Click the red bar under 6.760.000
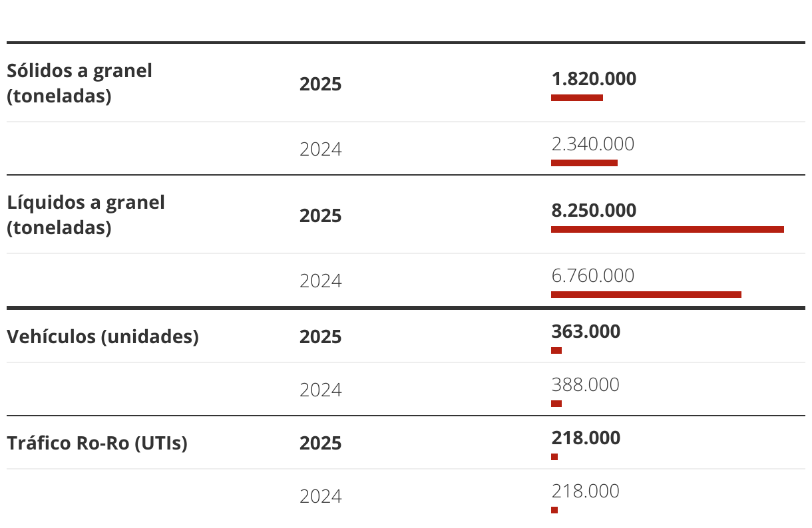812x528 pixels. (x=646, y=295)
